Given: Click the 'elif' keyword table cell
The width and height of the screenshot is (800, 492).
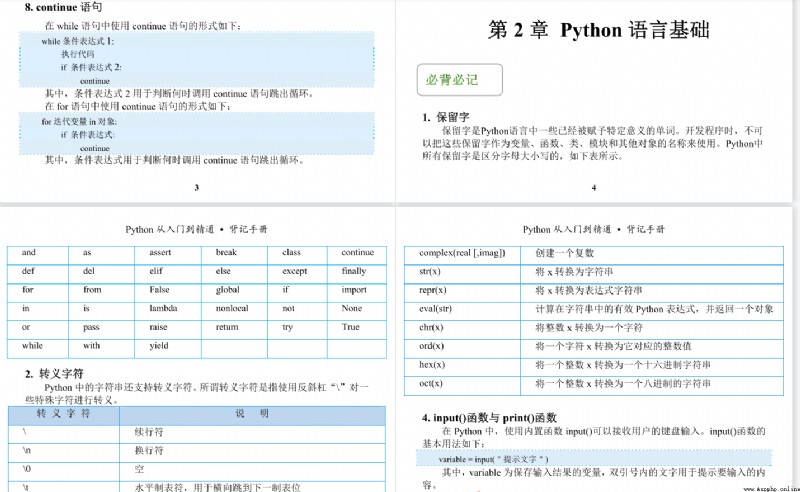Looking at the screenshot, I should (x=168, y=275).
